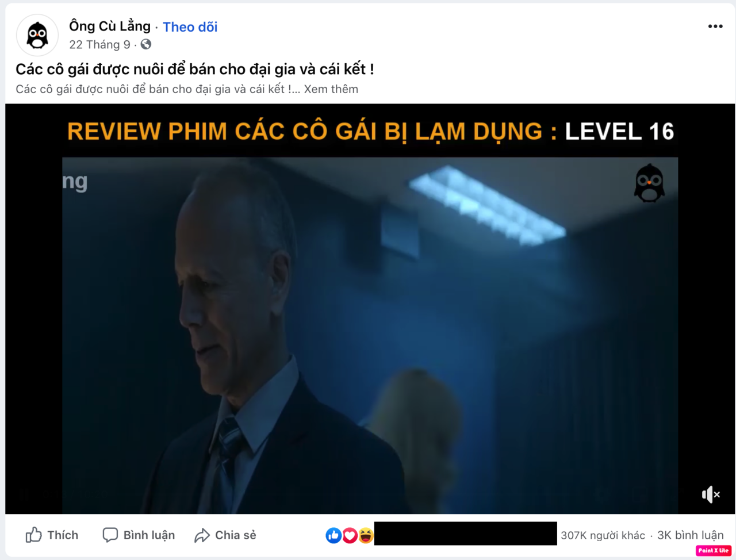Open the three-dot post options menu
Viewport: 736px width, 560px height.
[715, 26]
